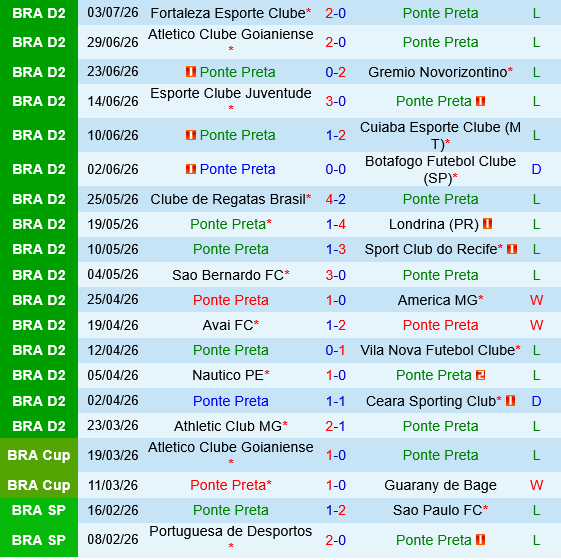Select the Gremio Novorizontino team name
This screenshot has height=560, width=561.
tap(438, 72)
